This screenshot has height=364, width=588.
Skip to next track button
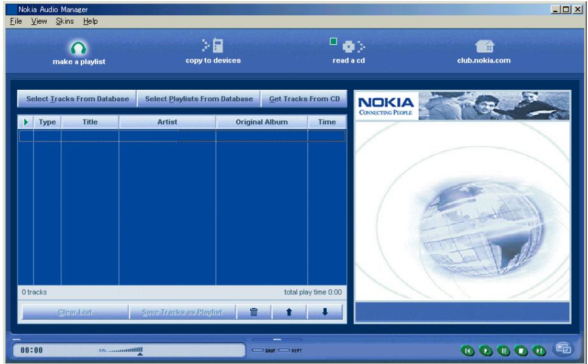[x=539, y=351]
